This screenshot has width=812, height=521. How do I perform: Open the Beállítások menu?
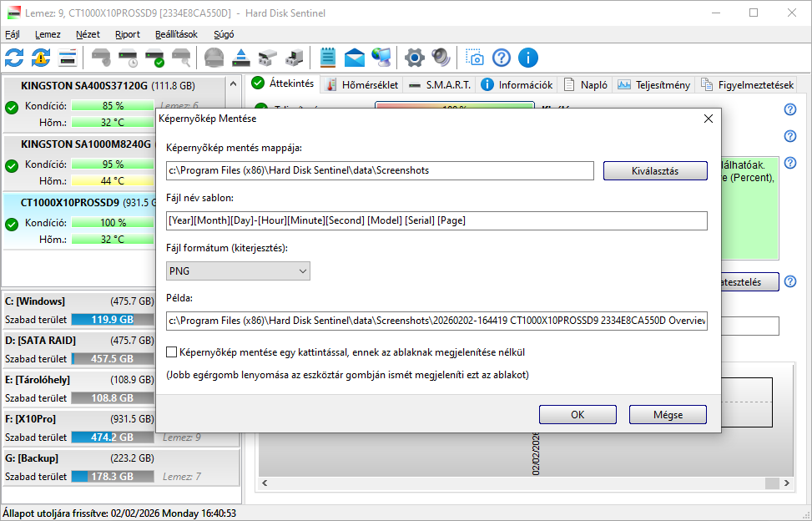(179, 34)
